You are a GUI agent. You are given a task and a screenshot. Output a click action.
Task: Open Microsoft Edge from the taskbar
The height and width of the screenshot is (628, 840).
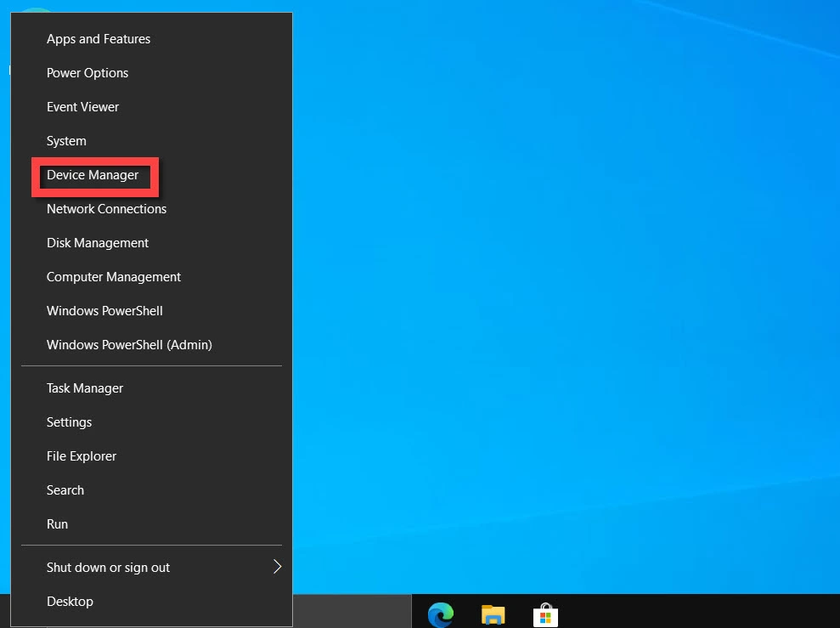coord(441,614)
